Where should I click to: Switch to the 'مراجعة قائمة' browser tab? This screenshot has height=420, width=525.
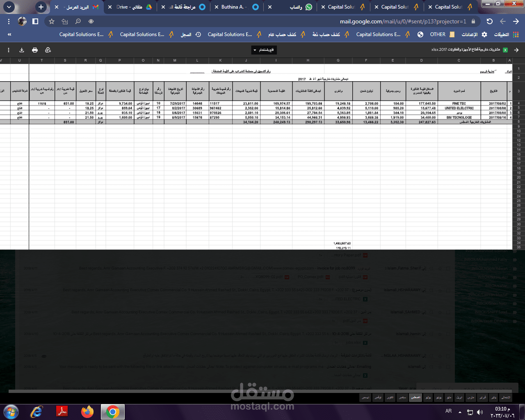(184, 7)
